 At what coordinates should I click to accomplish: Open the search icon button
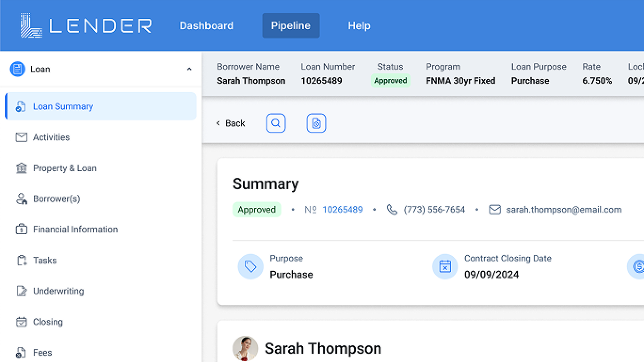click(x=276, y=123)
